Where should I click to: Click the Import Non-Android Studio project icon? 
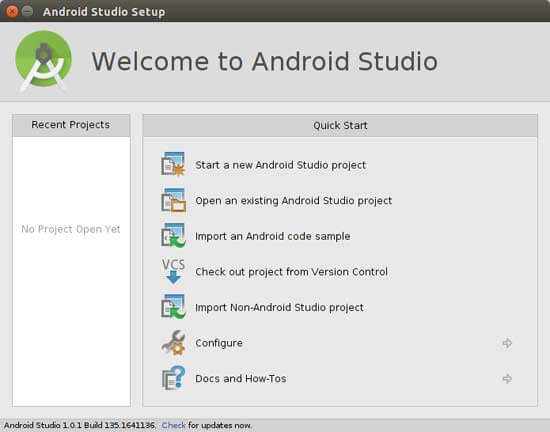(x=173, y=307)
